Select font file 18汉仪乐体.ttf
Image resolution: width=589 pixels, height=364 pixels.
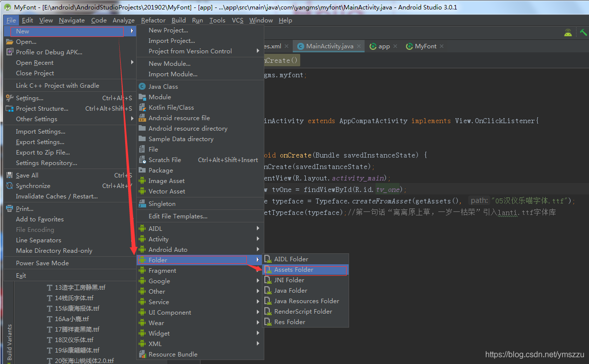click(74, 340)
